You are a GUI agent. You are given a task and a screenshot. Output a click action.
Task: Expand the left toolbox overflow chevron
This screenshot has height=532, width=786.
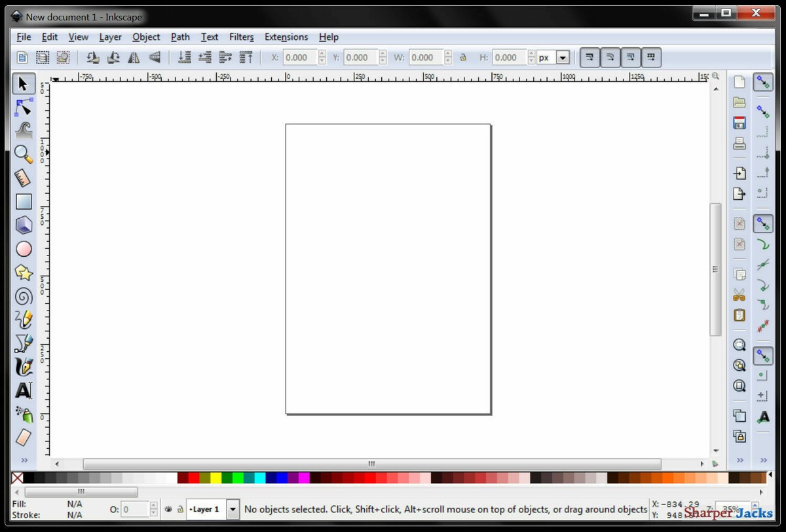pos(24,460)
